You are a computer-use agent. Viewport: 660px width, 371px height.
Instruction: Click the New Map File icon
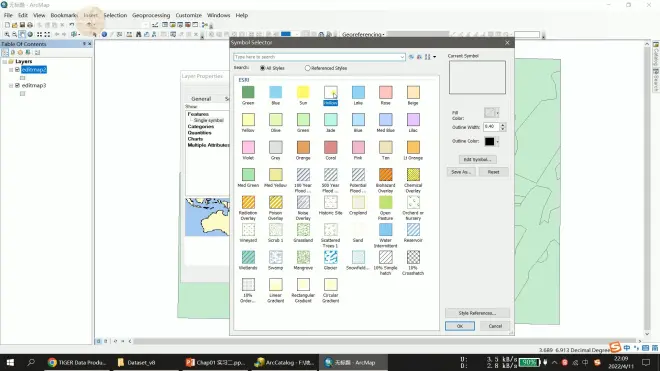tap(7, 25)
